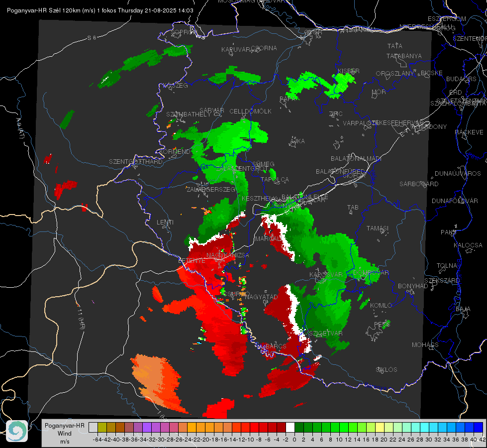Click the SZIGETVAR label
The image size is (487, 448).
[325, 334]
